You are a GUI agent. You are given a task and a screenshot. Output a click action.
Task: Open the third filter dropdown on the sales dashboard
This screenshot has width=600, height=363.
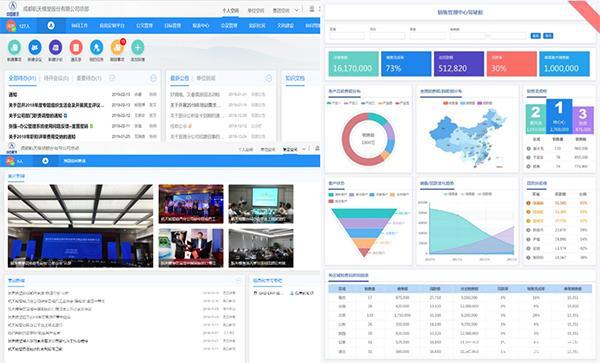(x=427, y=36)
